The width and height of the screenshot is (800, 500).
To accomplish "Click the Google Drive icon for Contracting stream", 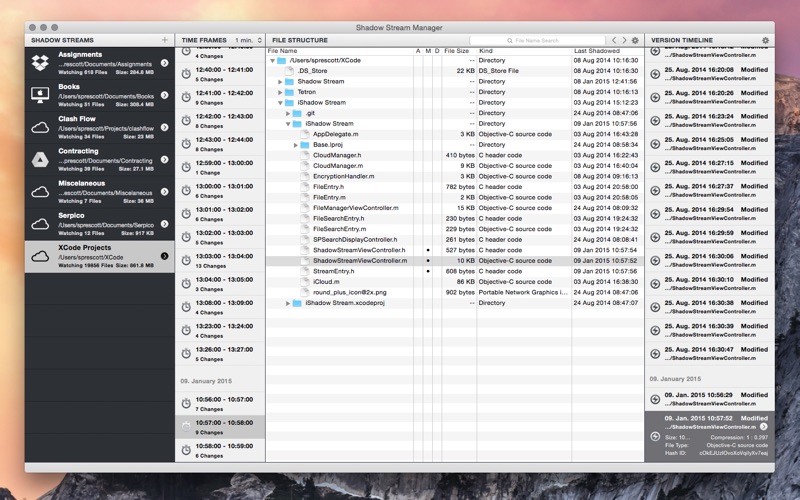I will [40, 160].
